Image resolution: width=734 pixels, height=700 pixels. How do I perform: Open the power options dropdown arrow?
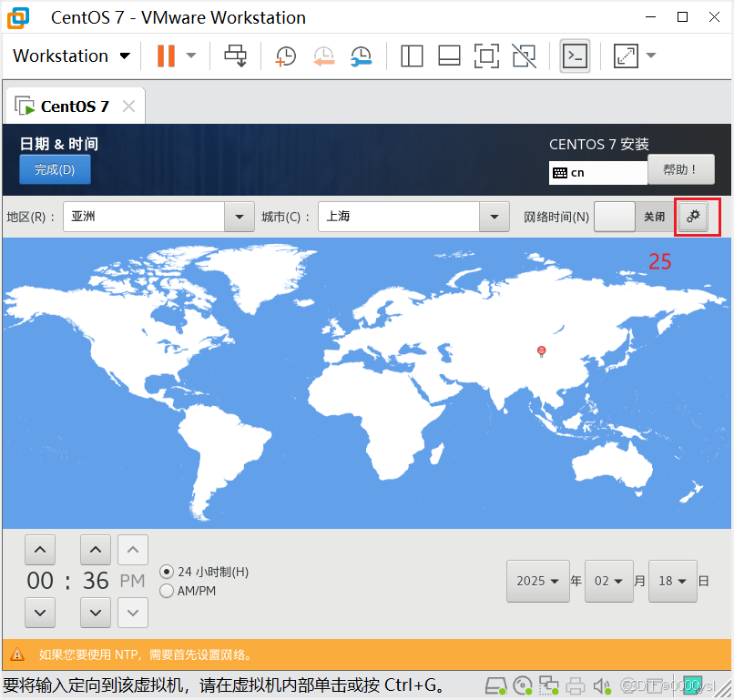pyautogui.click(x=191, y=56)
